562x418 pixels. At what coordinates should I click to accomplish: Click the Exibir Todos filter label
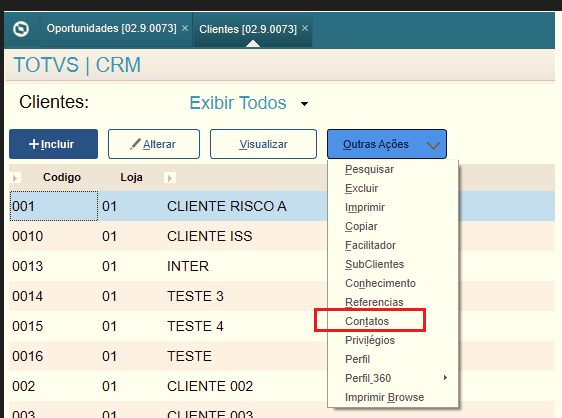point(238,103)
